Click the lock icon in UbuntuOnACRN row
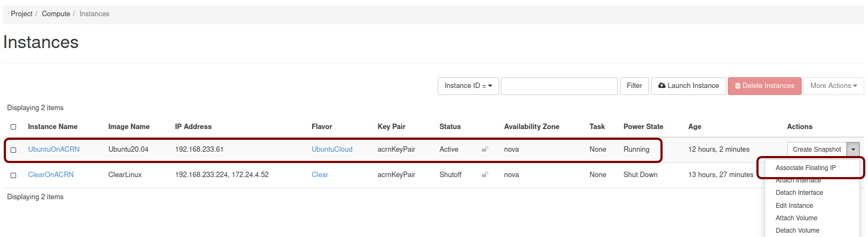 click(485, 150)
